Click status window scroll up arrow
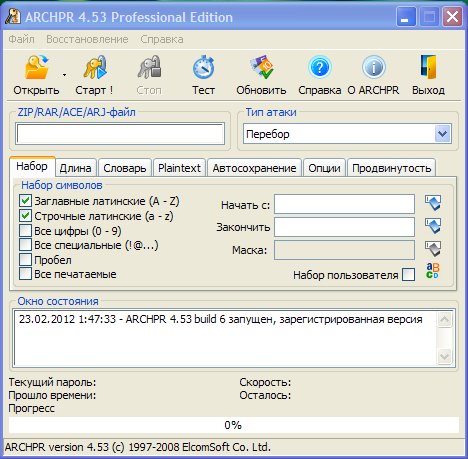Image resolution: width=468 pixels, height=459 pixels. click(x=445, y=320)
